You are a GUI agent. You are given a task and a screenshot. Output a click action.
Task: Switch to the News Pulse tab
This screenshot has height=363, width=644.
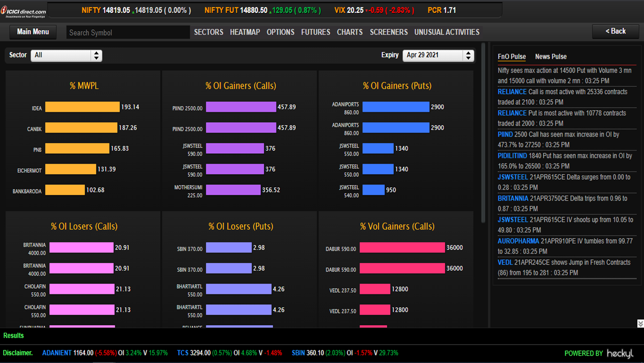[550, 56]
